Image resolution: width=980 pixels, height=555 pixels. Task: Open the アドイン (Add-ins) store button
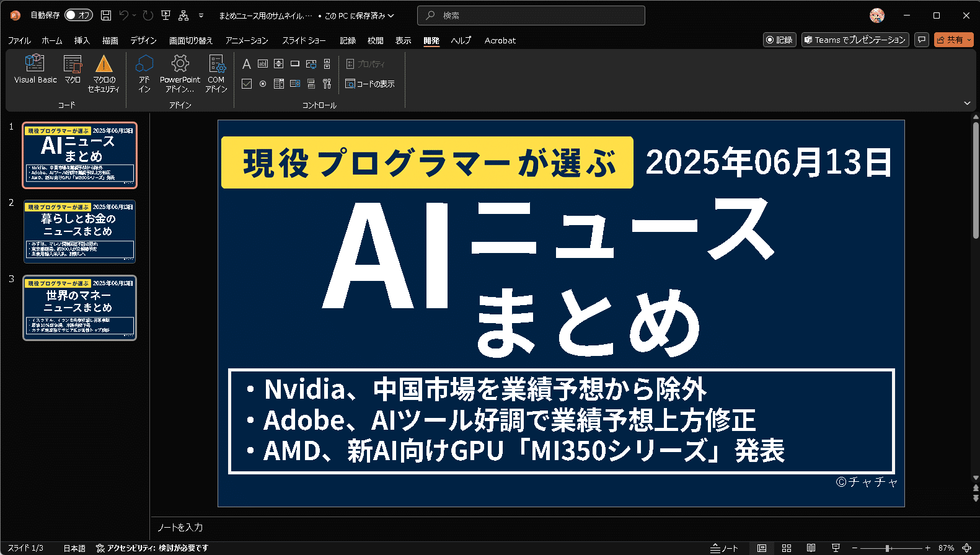144,74
